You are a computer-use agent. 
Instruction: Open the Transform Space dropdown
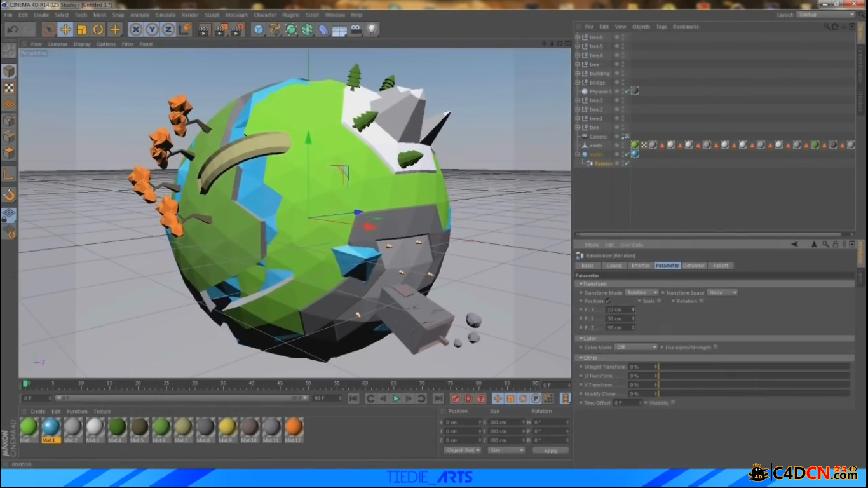point(722,293)
